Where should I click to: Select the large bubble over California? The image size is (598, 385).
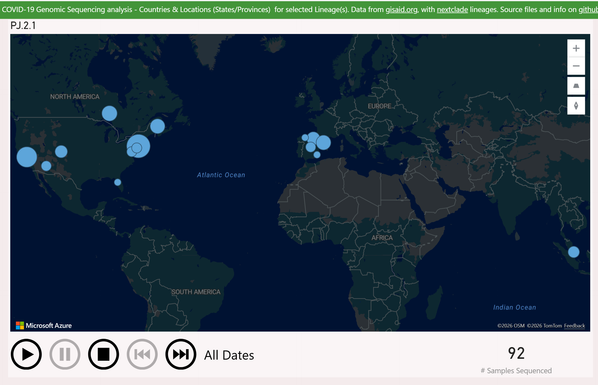(x=27, y=157)
